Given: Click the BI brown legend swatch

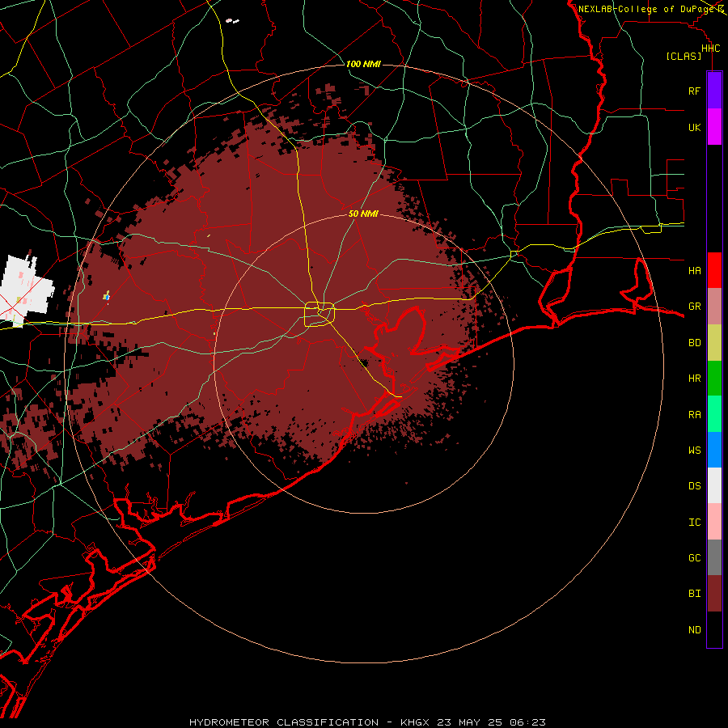Looking at the screenshot, I should 714,594.
